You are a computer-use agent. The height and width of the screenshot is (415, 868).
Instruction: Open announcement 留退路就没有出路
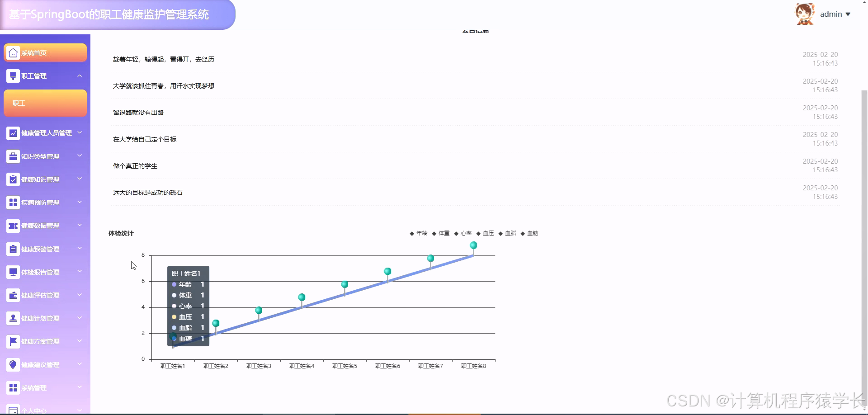click(x=138, y=113)
